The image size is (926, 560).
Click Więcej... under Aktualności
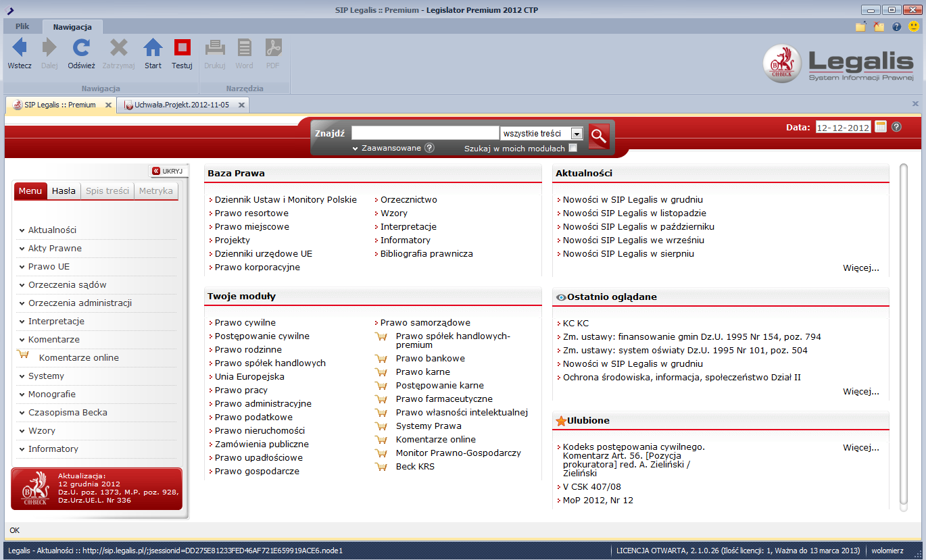(x=861, y=268)
